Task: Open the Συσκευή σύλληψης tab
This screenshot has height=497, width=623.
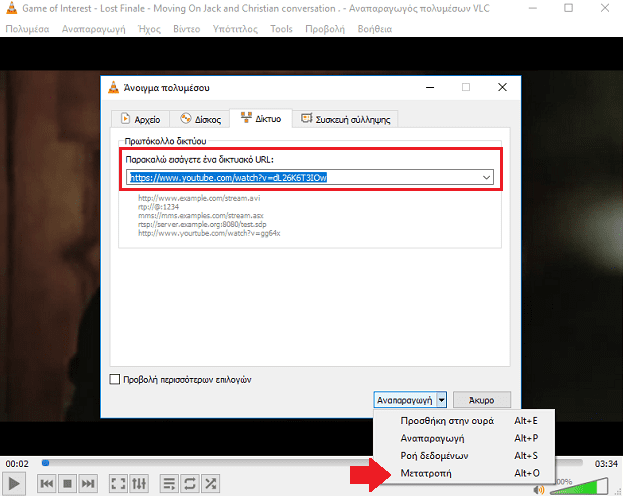Action: [x=345, y=119]
